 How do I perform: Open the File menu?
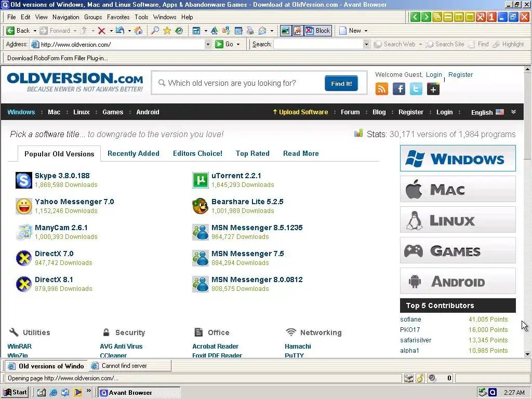tap(11, 17)
